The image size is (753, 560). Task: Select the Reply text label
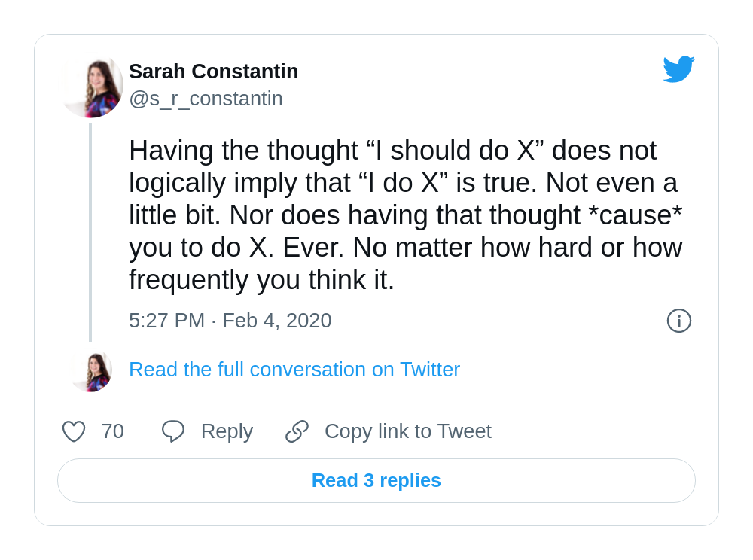click(x=227, y=431)
